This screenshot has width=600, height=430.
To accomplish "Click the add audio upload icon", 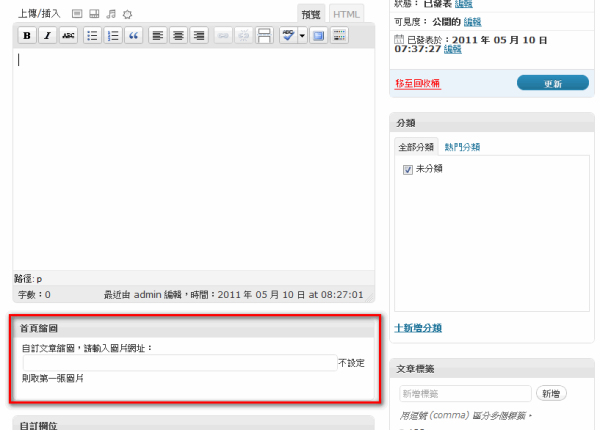I will (x=111, y=14).
